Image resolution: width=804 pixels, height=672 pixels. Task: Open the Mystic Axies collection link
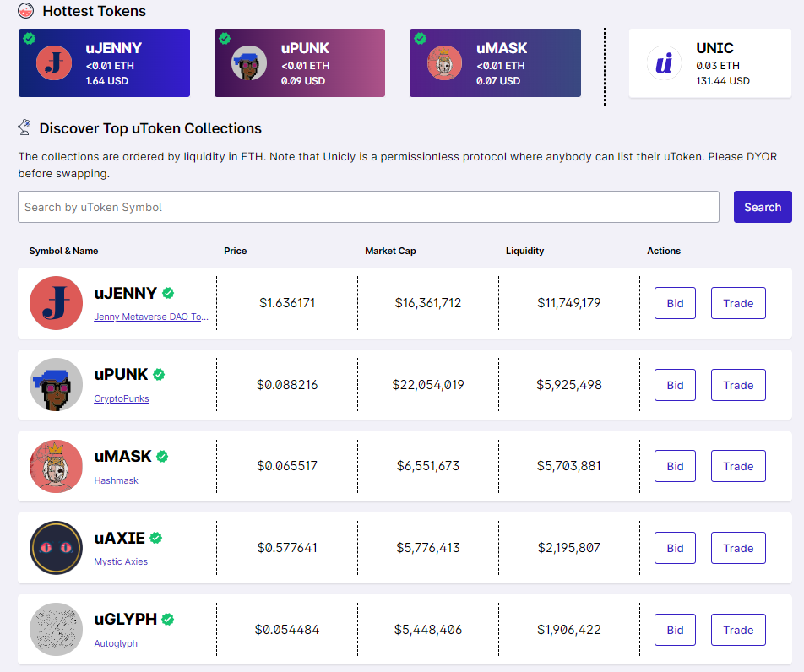121,561
